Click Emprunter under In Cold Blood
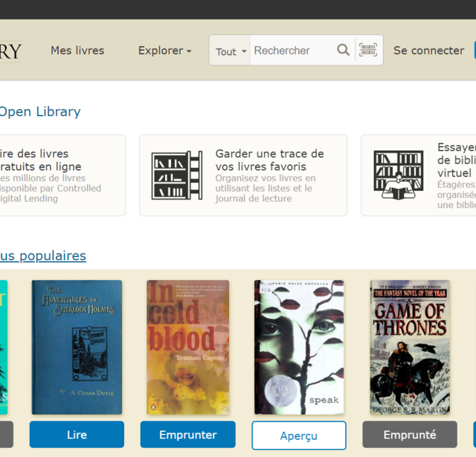476x457 pixels. click(188, 434)
